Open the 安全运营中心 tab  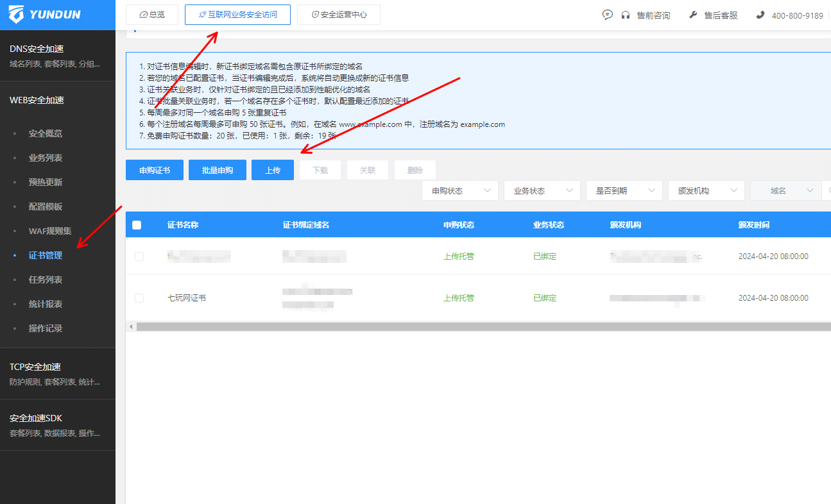(x=339, y=15)
